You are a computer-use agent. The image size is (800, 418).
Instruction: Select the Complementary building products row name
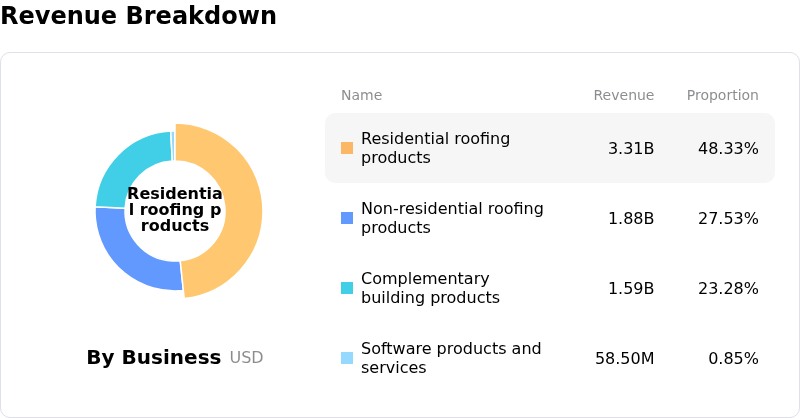coord(430,288)
